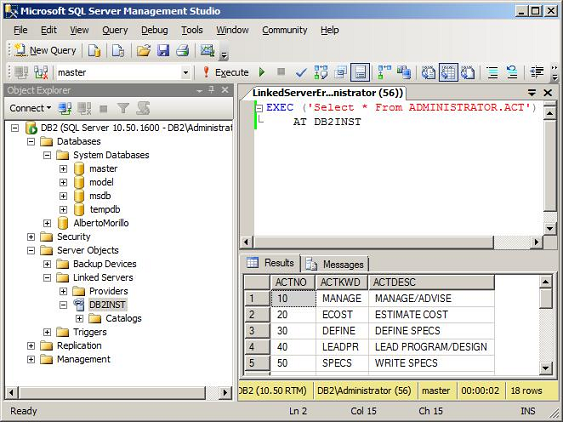Click the New Query toolbar button
The height and width of the screenshot is (422, 563).
pyautogui.click(x=45, y=51)
